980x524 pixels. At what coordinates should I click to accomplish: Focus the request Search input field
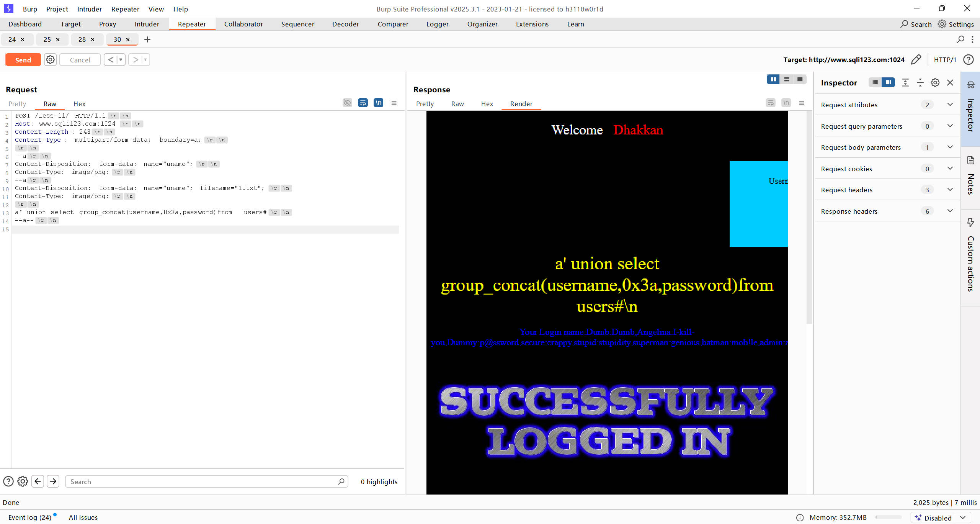click(x=207, y=481)
